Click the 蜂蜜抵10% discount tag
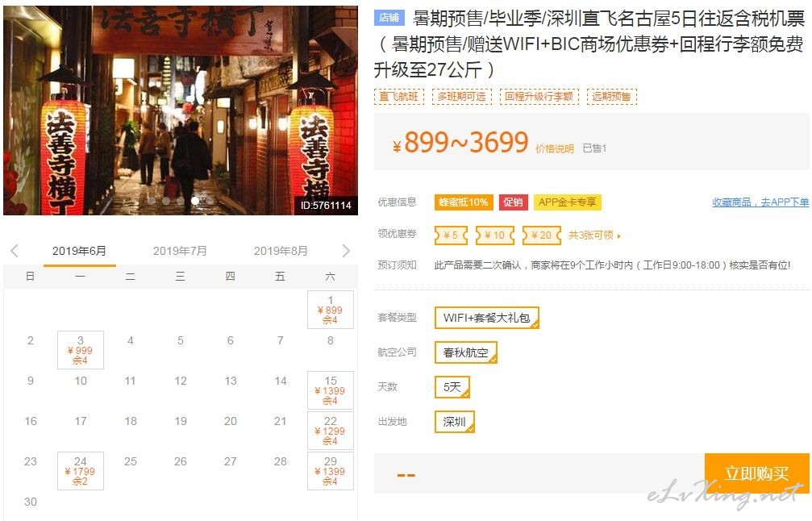Screen dimensions: 812x521 464,202
